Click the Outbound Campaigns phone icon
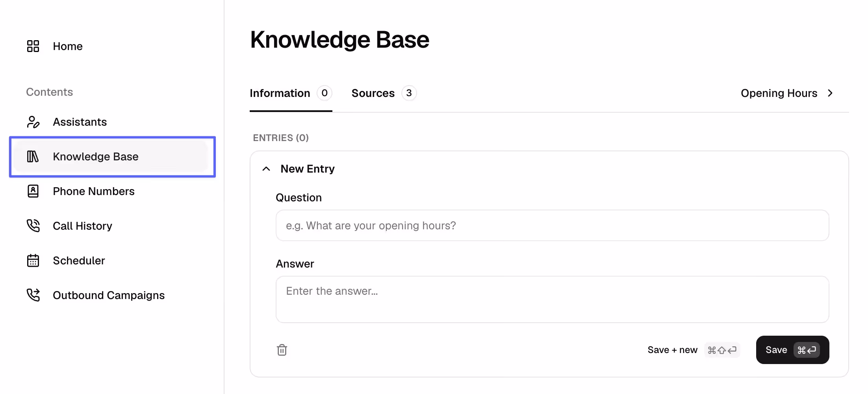This screenshot has height=394, width=868. tap(33, 295)
